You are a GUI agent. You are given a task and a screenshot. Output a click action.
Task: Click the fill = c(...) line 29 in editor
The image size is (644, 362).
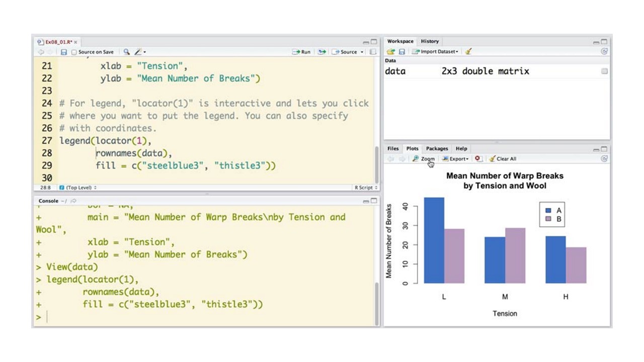click(186, 165)
